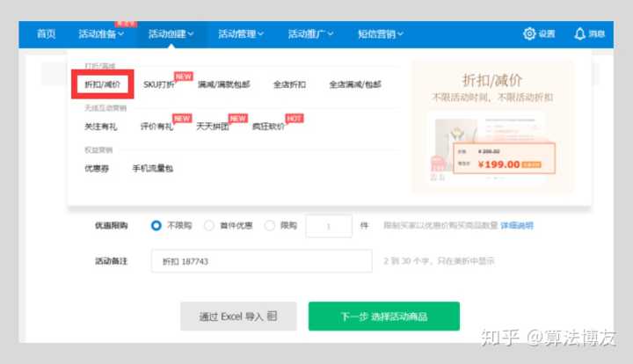
Task: Select the 首件优惠 radio option
Action: point(209,225)
